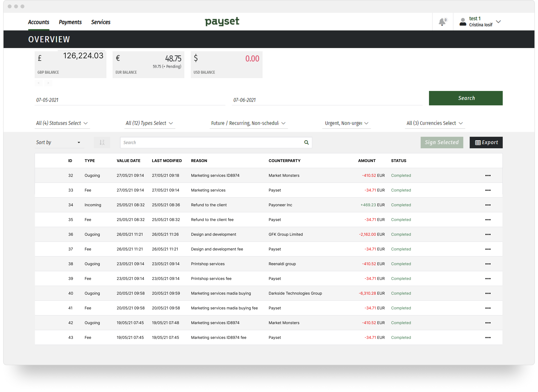Open row 41 more options menu

pos(488,308)
